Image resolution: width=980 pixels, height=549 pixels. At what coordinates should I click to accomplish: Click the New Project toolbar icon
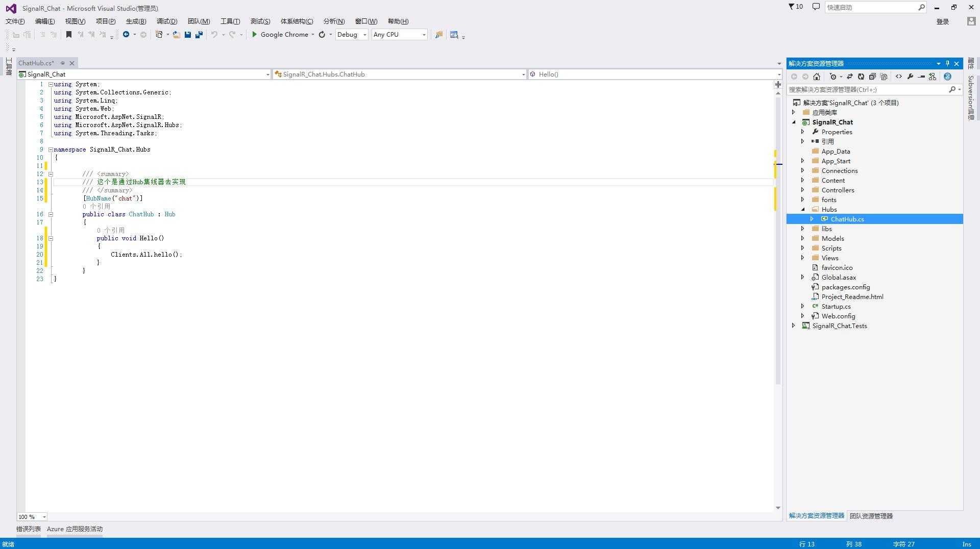coord(159,35)
